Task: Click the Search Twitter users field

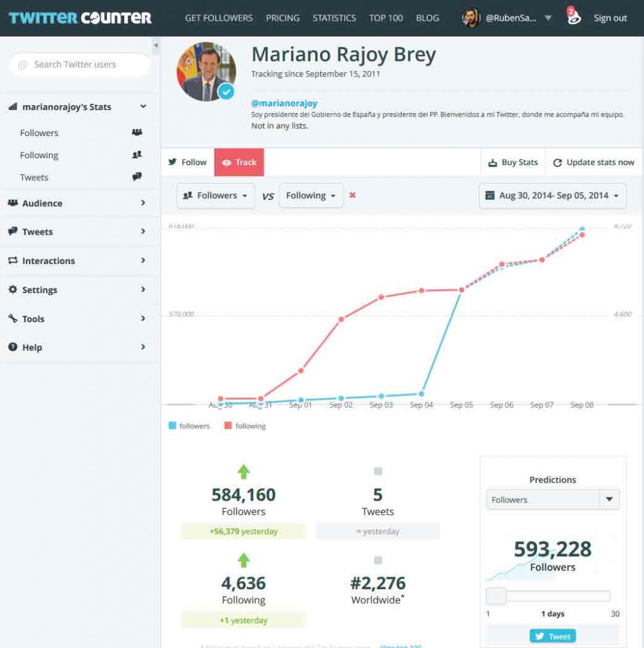Action: coord(79,65)
